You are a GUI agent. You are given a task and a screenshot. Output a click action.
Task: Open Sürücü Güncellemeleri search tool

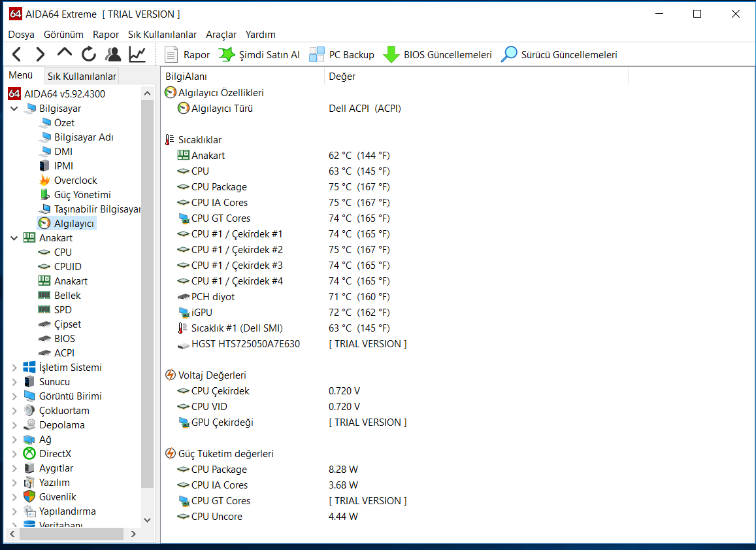click(559, 55)
